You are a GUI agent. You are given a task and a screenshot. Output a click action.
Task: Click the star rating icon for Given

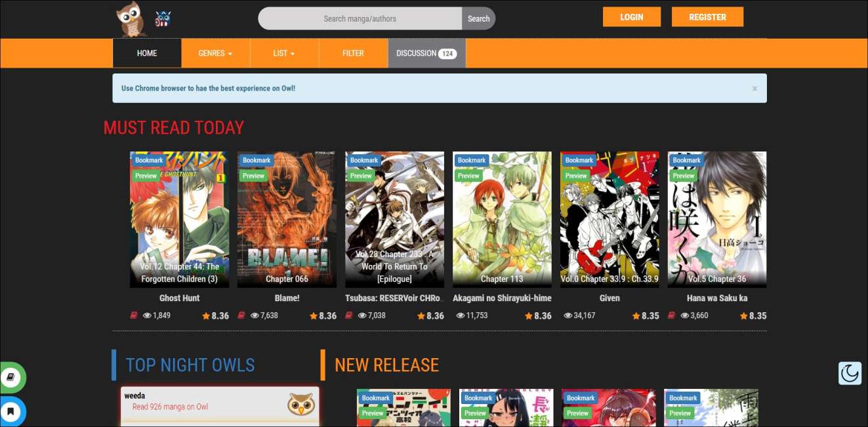click(x=636, y=315)
